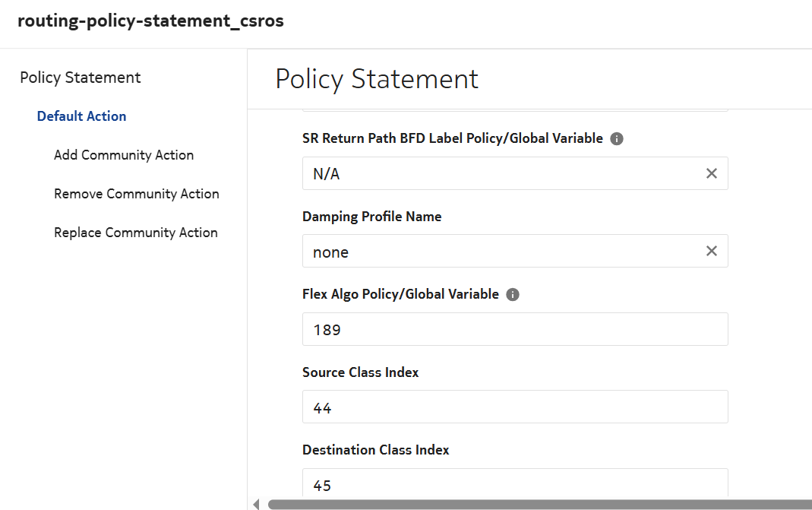Clear the SR Return Path BFD field value

(711, 173)
